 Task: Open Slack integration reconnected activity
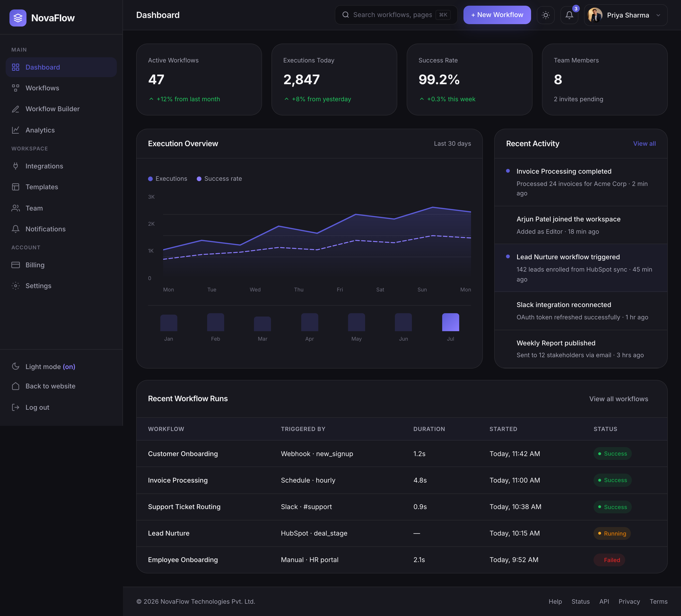[581, 311]
